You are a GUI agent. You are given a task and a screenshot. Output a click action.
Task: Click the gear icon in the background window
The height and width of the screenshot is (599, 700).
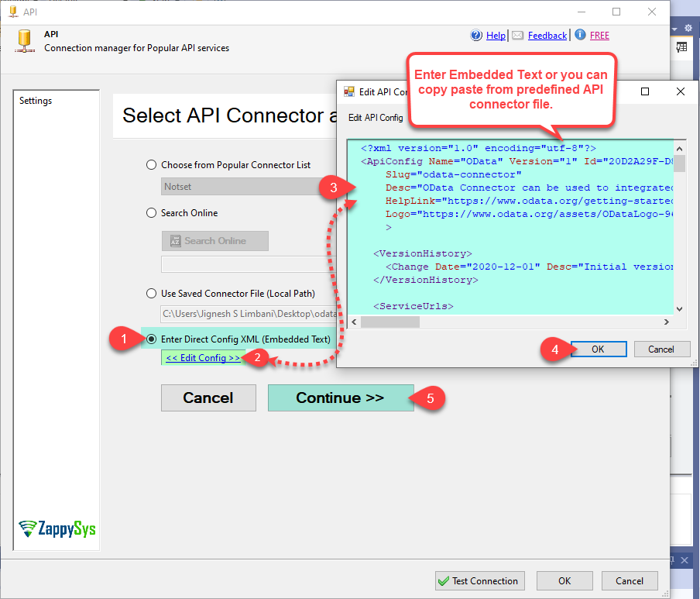click(x=688, y=28)
